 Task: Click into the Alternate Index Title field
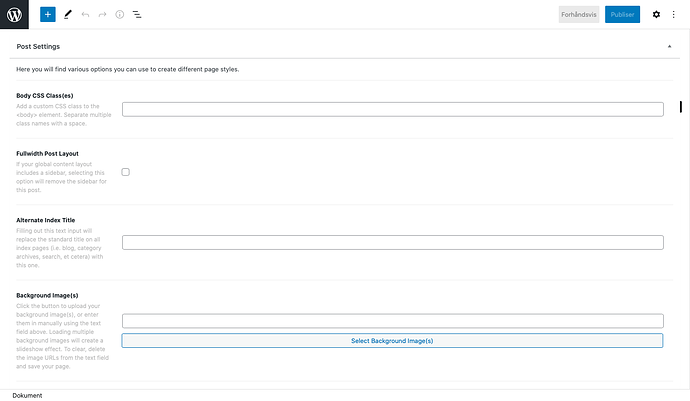[x=392, y=242]
